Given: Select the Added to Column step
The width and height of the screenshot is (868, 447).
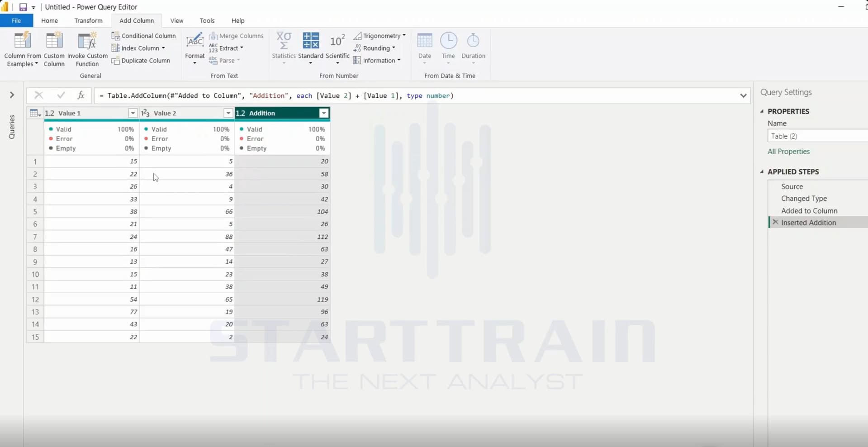Looking at the screenshot, I should (809, 210).
